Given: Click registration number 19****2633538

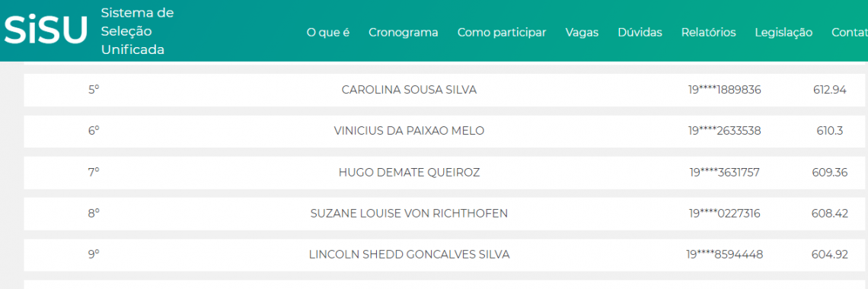Looking at the screenshot, I should (x=725, y=131).
